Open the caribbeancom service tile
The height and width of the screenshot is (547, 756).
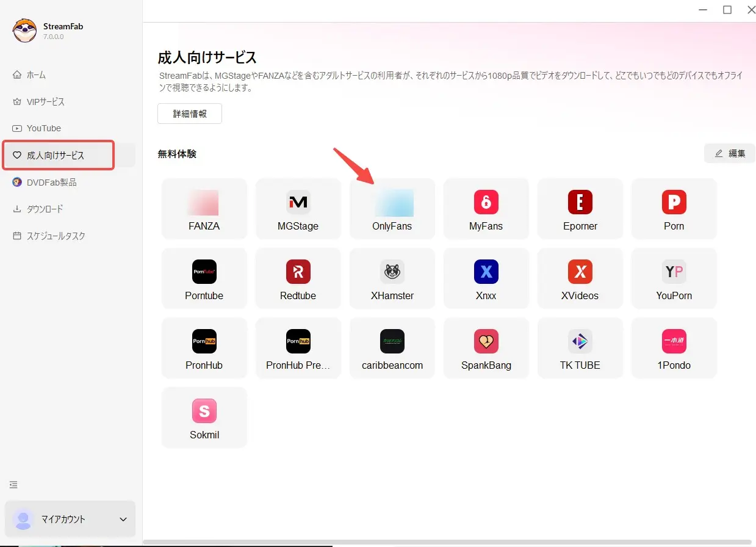click(392, 348)
